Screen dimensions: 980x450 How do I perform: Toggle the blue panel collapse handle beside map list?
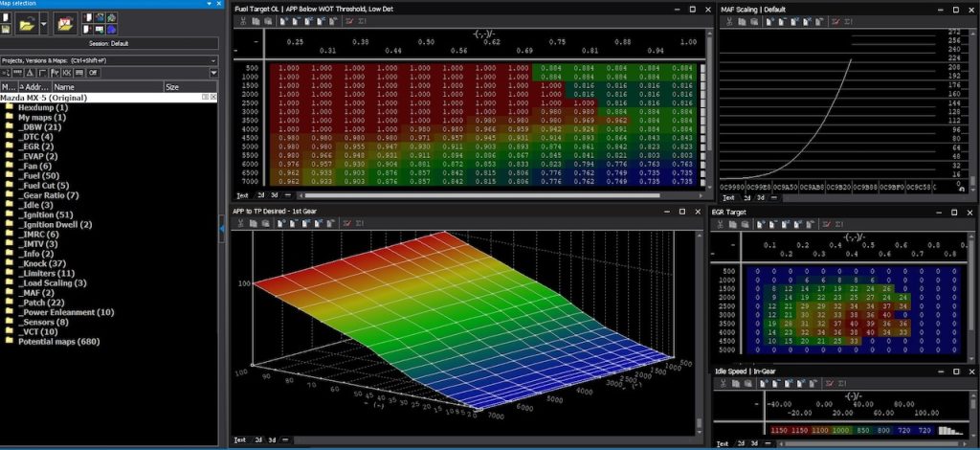click(222, 230)
